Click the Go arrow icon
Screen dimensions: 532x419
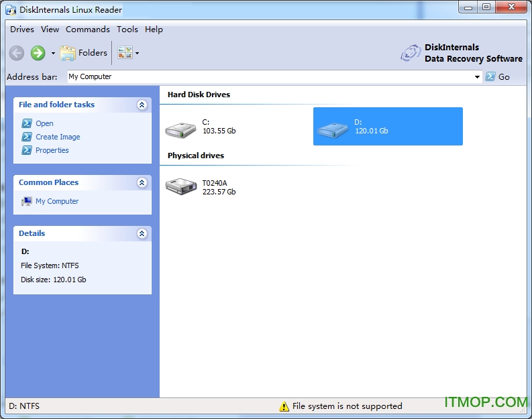pyautogui.click(x=490, y=76)
